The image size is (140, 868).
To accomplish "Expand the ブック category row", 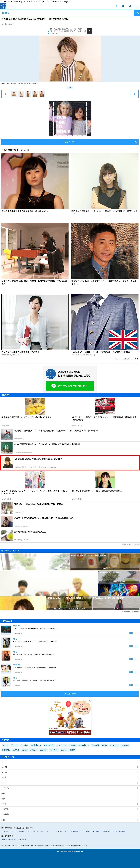I will pyautogui.click(x=70, y=804).
